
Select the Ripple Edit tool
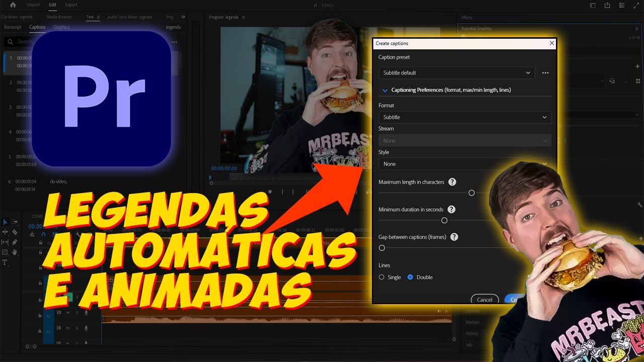point(5,232)
